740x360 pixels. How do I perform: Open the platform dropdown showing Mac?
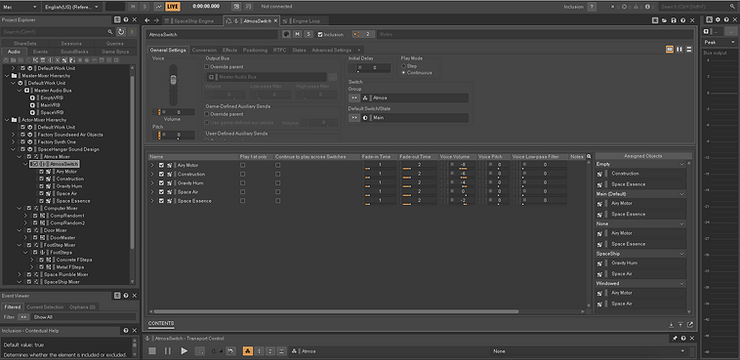click(20, 7)
